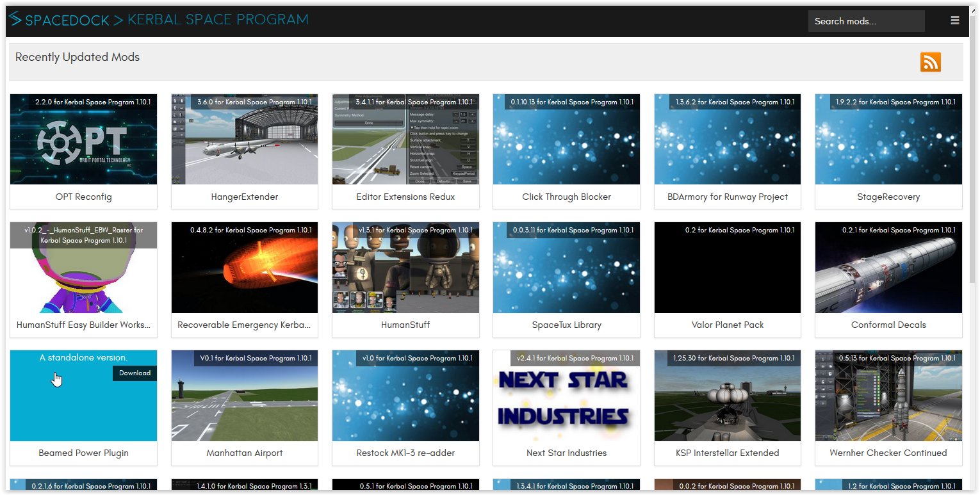Click the OPT Reconfig title

[x=83, y=197]
